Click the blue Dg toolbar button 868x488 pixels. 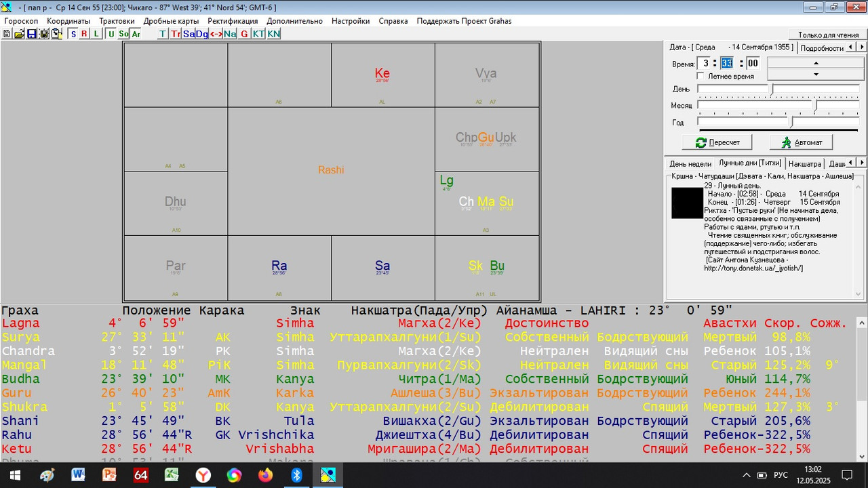coord(202,34)
